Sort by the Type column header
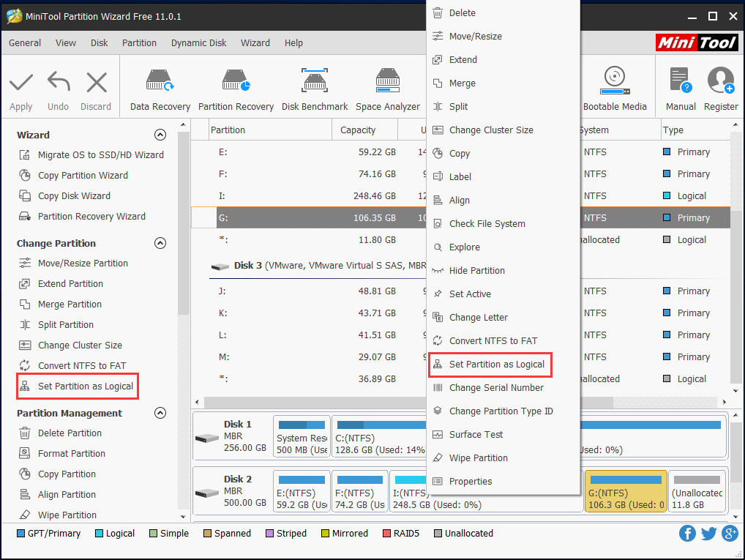The height and width of the screenshot is (560, 745). [695, 130]
